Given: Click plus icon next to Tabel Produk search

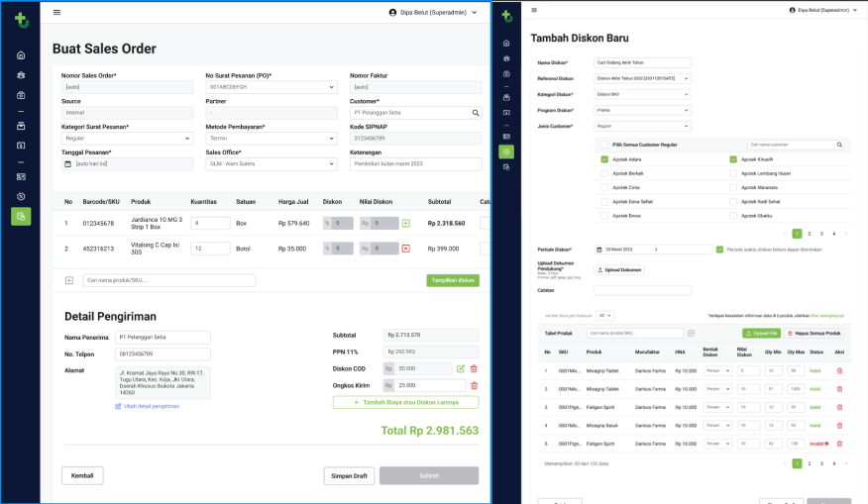Looking at the screenshot, I should [x=691, y=333].
